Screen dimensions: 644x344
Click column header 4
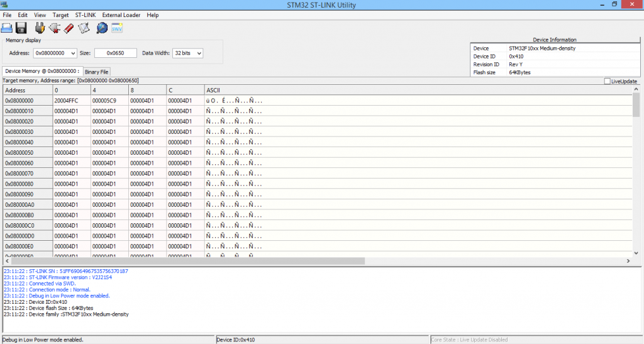pos(109,91)
